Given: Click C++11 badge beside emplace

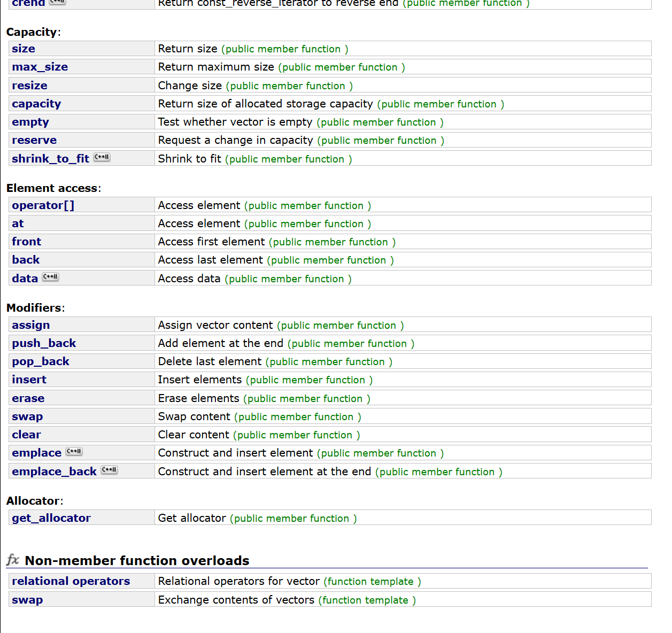Looking at the screenshot, I should click(x=74, y=452).
